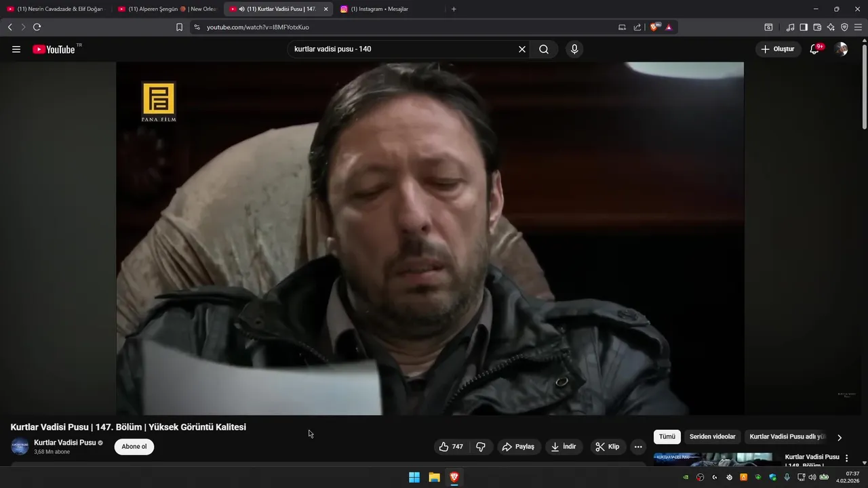Open the Brave Shields lion icon

(x=654, y=27)
